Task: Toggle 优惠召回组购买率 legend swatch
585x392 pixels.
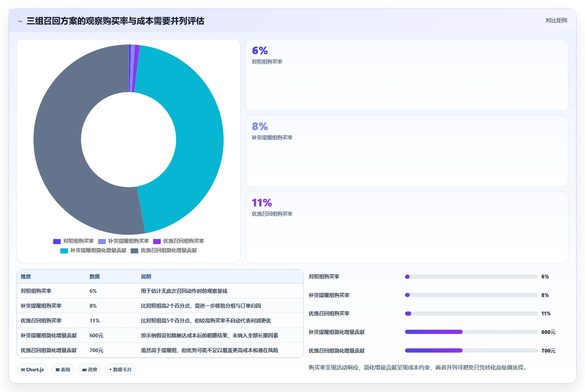Action: point(157,241)
